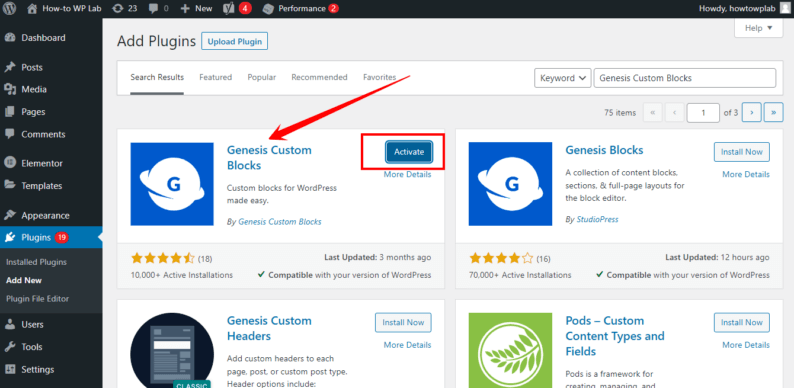Click the Posts pushpin icon
This screenshot has width=794, height=388.
(10, 67)
